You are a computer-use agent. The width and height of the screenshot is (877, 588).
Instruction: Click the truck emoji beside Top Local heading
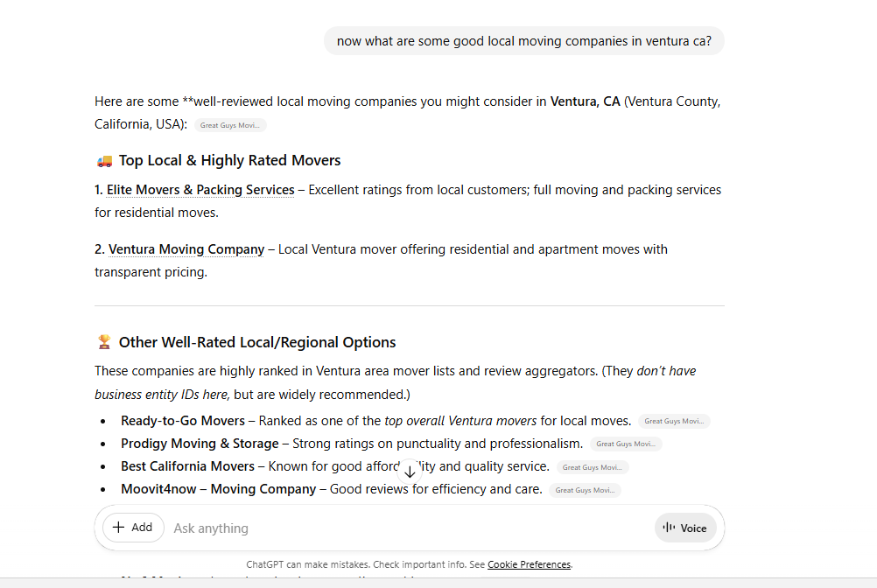104,161
